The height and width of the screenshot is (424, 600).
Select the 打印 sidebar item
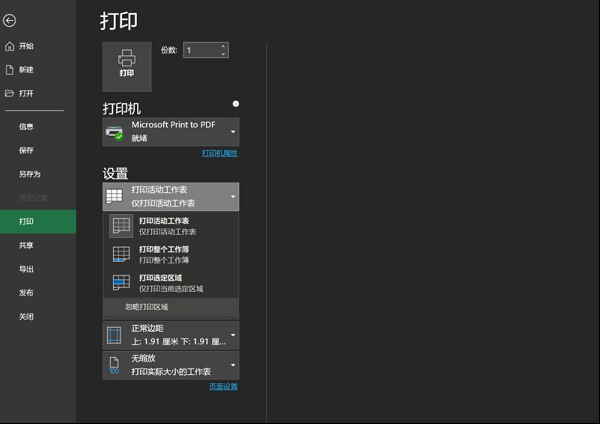(x=38, y=222)
